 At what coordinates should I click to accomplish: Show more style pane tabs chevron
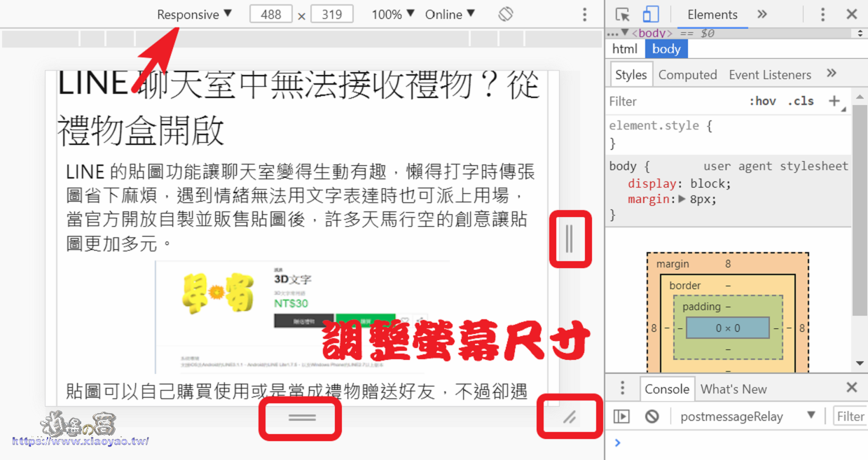(x=832, y=74)
